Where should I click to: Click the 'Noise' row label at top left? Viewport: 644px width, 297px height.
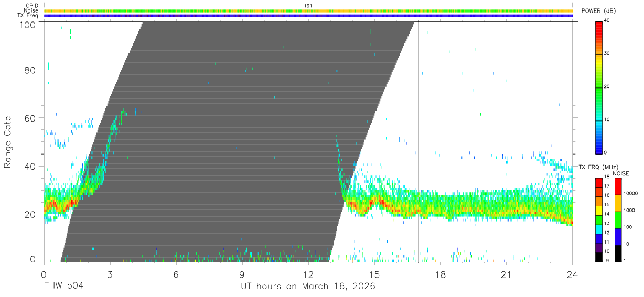click(31, 10)
